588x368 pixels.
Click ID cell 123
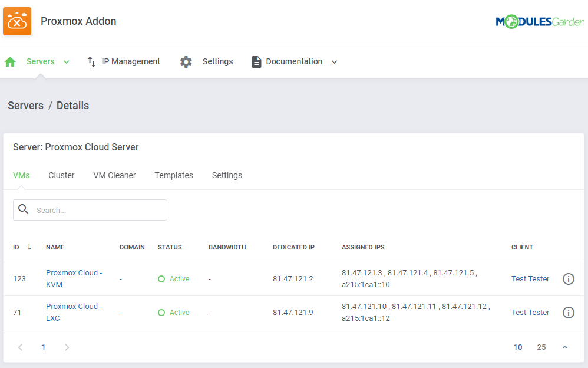pos(19,278)
